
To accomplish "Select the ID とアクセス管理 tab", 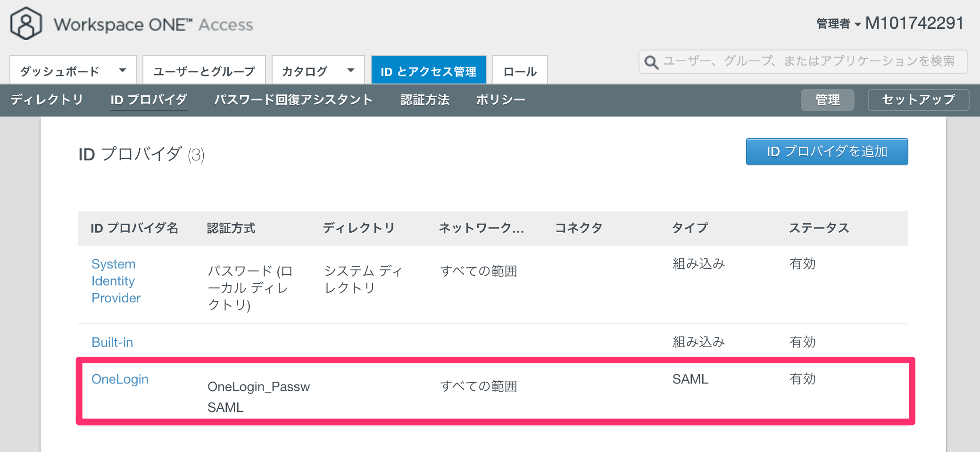I will point(428,70).
